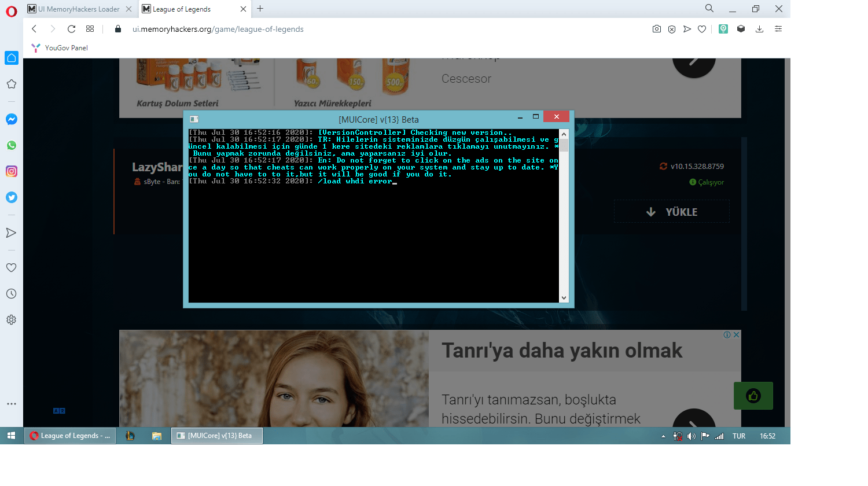
Task: Open YouGov Panel bookmark
Action: pyautogui.click(x=60, y=48)
